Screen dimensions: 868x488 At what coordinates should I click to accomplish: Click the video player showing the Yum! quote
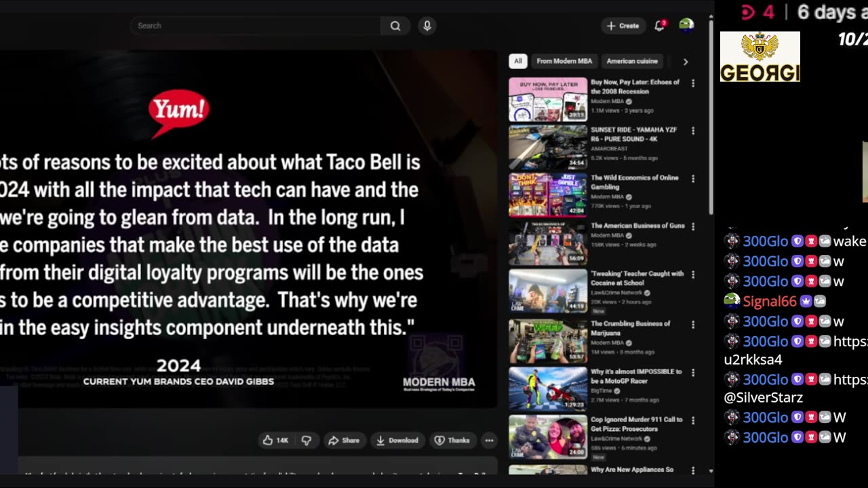(x=249, y=229)
